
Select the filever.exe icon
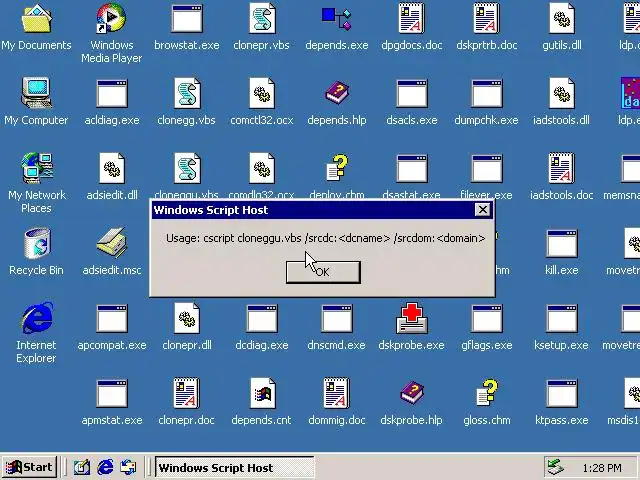[487, 169]
